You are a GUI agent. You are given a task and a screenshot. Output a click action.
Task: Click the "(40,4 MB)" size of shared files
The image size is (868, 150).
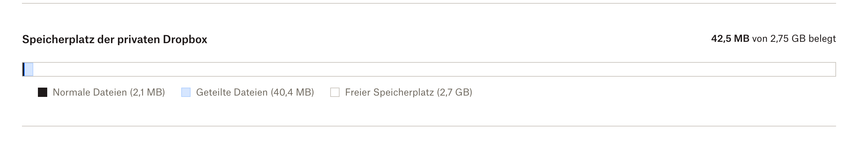292,92
